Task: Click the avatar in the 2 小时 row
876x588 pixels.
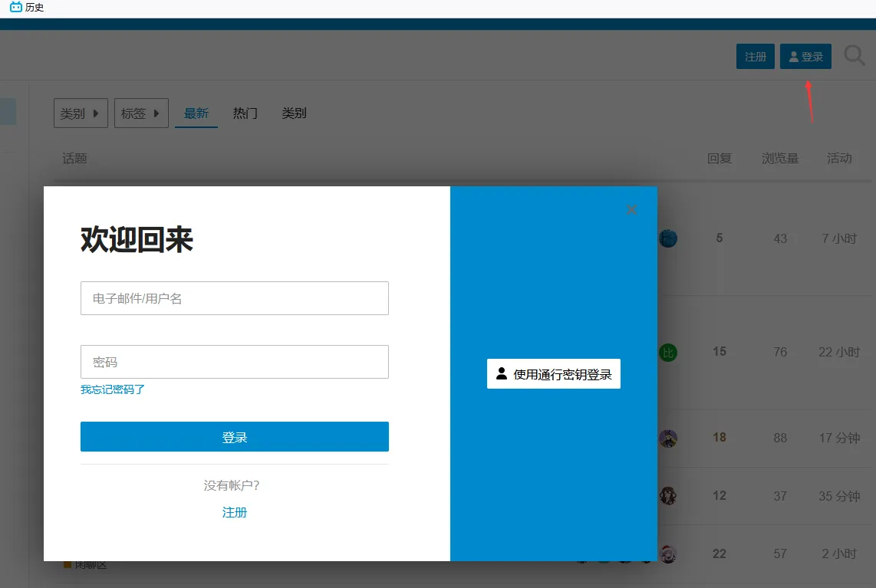Action: (x=668, y=554)
